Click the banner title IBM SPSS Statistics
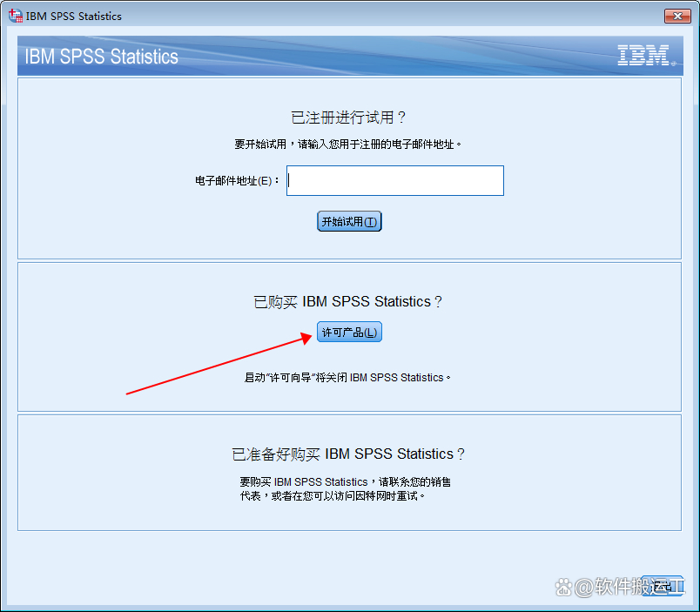 click(x=101, y=57)
